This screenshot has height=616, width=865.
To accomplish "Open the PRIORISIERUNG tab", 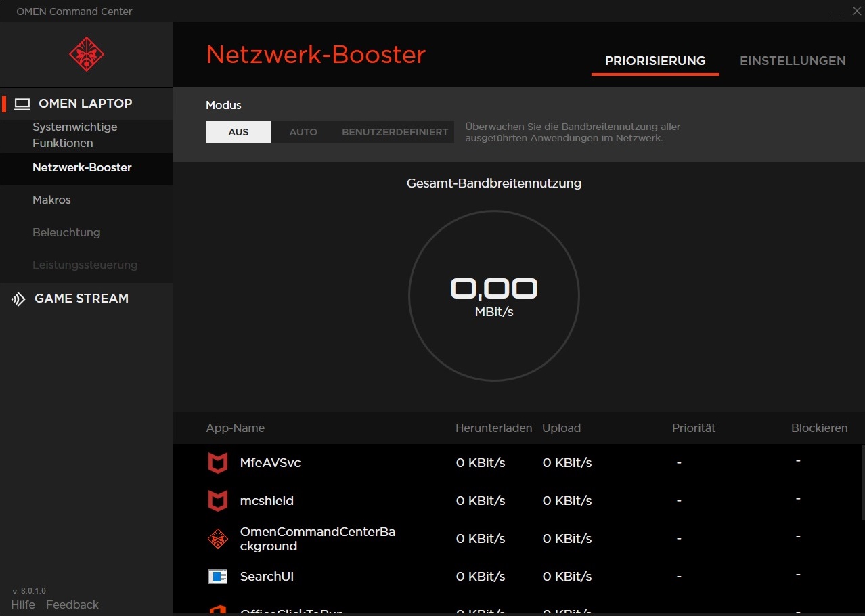I will pos(655,61).
